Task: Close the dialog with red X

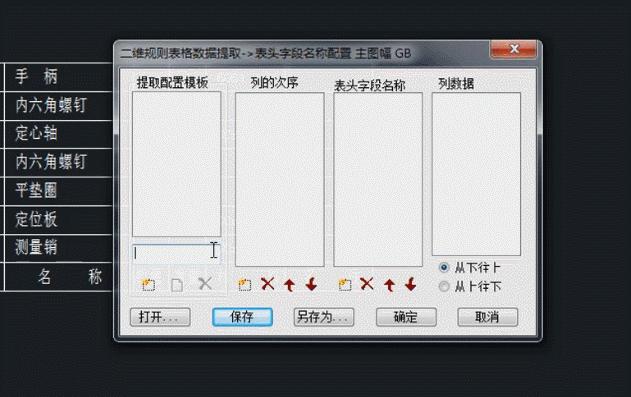Action: pyautogui.click(x=513, y=49)
